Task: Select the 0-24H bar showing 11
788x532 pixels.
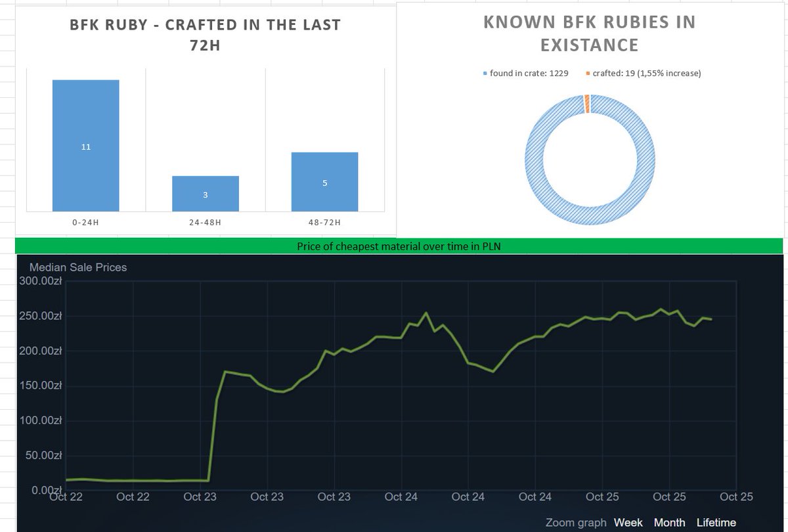Action: point(86,146)
